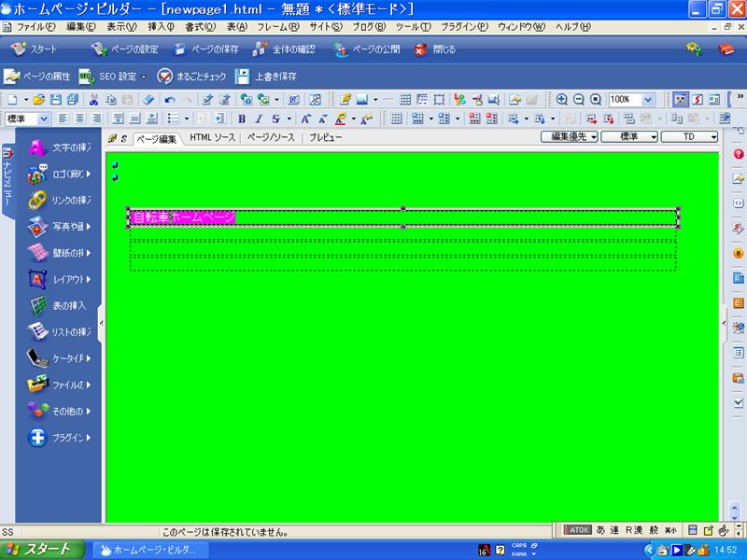The height and width of the screenshot is (560, 747).
Task: Toggle center text alignment
Action: point(78,119)
